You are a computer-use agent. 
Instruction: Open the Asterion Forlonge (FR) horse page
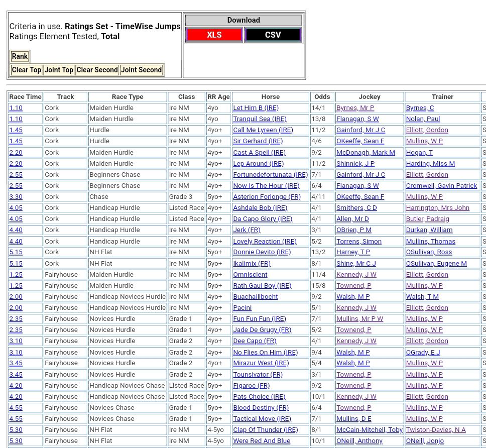(267, 196)
